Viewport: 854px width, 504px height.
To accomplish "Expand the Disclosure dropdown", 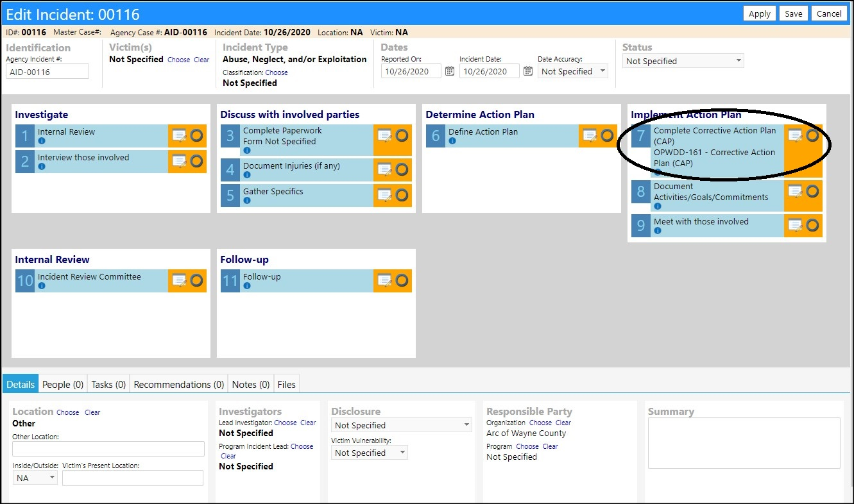I will [x=402, y=425].
